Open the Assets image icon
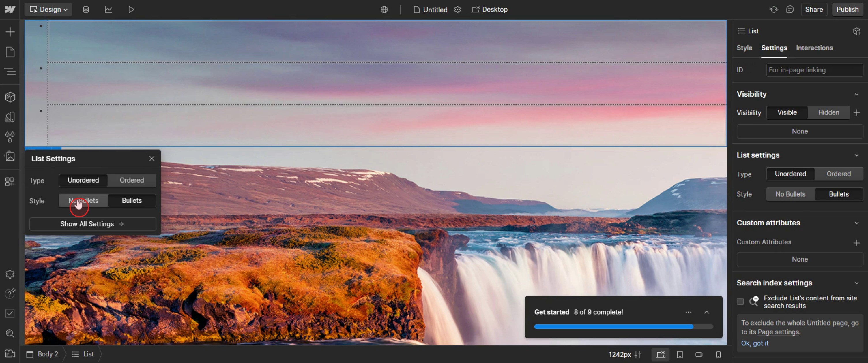 [x=10, y=156]
